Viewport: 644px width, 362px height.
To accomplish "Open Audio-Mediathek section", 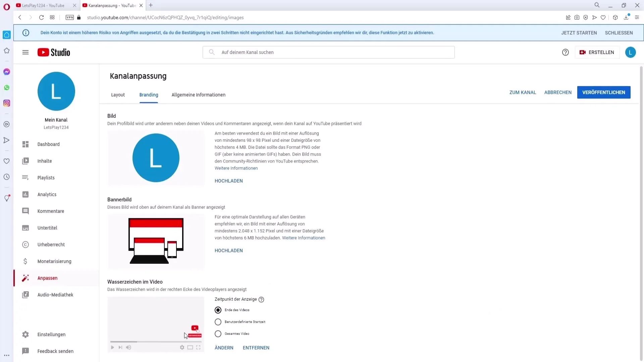I will pos(55,294).
